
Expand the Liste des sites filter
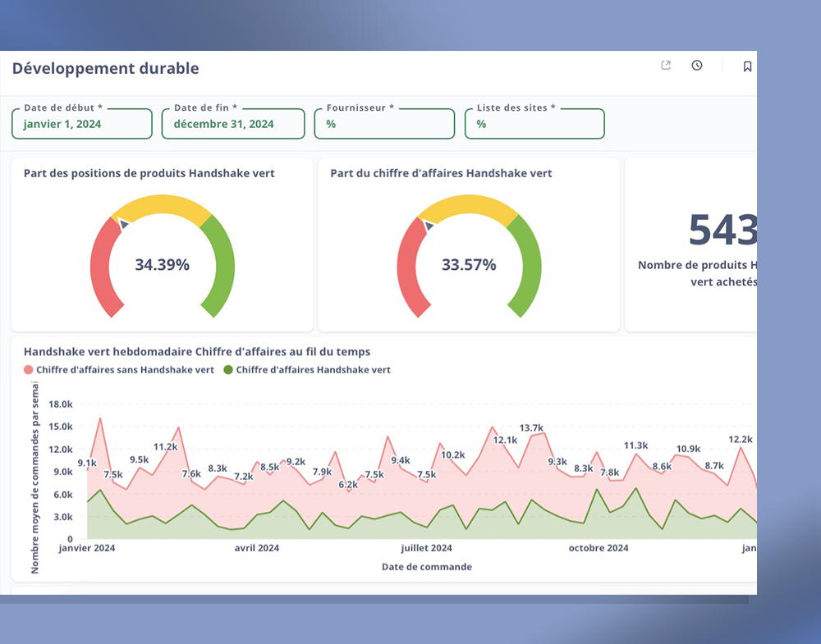[534, 124]
